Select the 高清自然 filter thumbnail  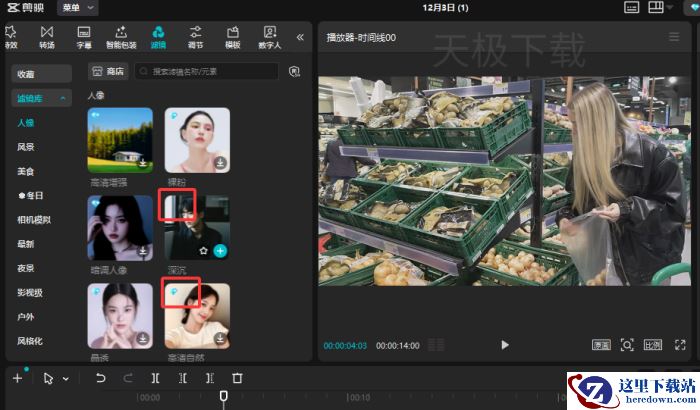[197, 316]
